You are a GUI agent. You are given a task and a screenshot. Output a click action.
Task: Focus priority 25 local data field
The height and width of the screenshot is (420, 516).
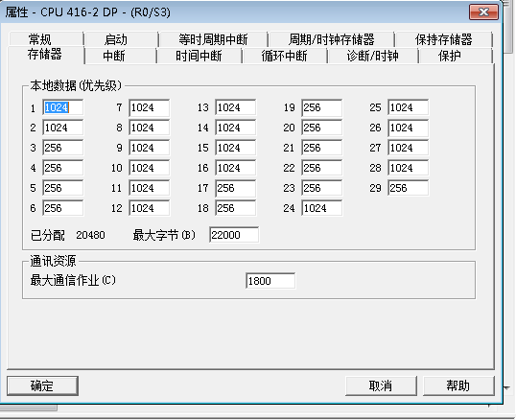pos(408,107)
